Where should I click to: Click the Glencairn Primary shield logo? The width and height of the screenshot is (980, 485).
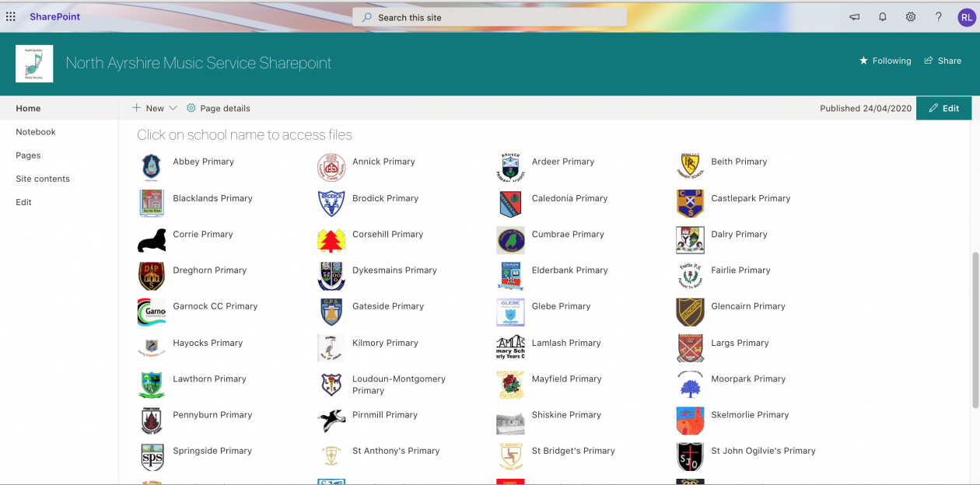(x=690, y=312)
